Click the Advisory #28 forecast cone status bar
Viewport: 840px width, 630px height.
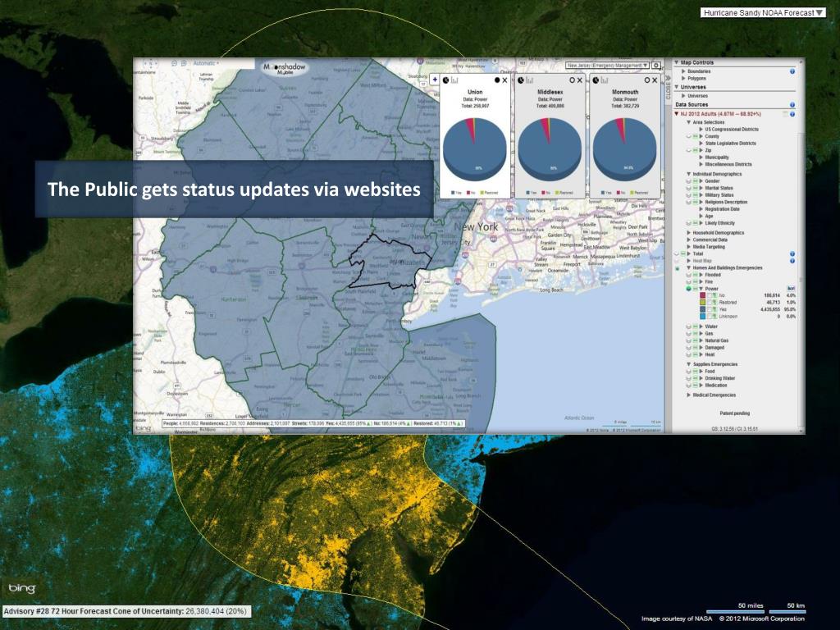coord(126,611)
